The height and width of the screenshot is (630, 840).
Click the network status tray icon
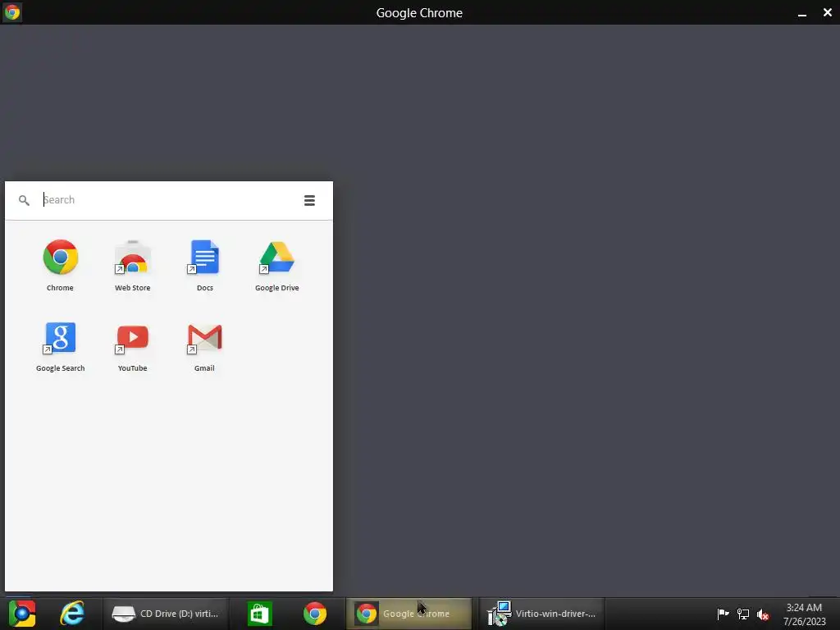coord(742,614)
